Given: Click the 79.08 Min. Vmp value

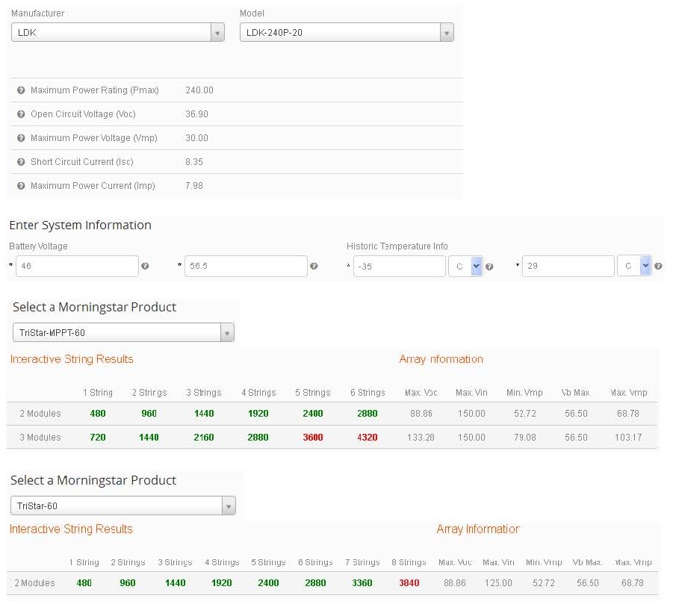Looking at the screenshot, I should coord(524,437).
